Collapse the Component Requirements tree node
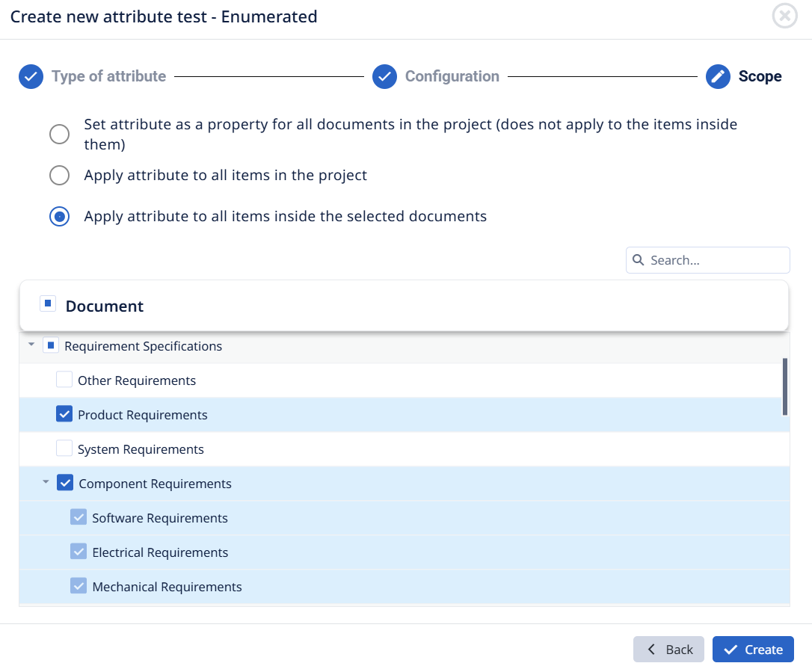The width and height of the screenshot is (812, 666). [46, 482]
